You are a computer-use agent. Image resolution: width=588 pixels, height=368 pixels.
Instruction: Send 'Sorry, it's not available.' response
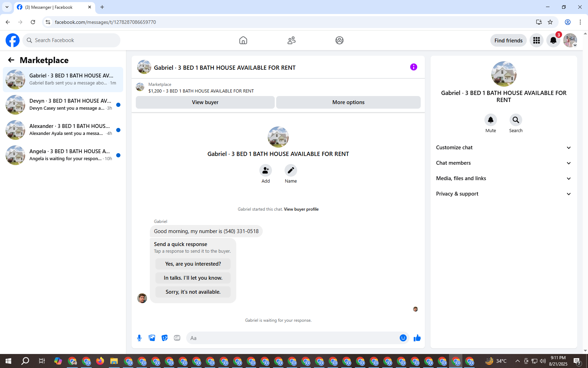click(193, 292)
